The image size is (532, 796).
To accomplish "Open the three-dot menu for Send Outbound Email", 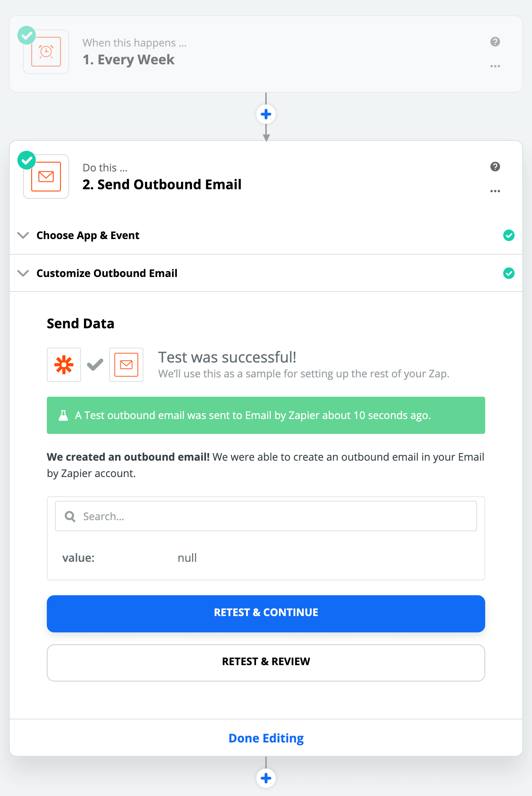I will pos(495,191).
